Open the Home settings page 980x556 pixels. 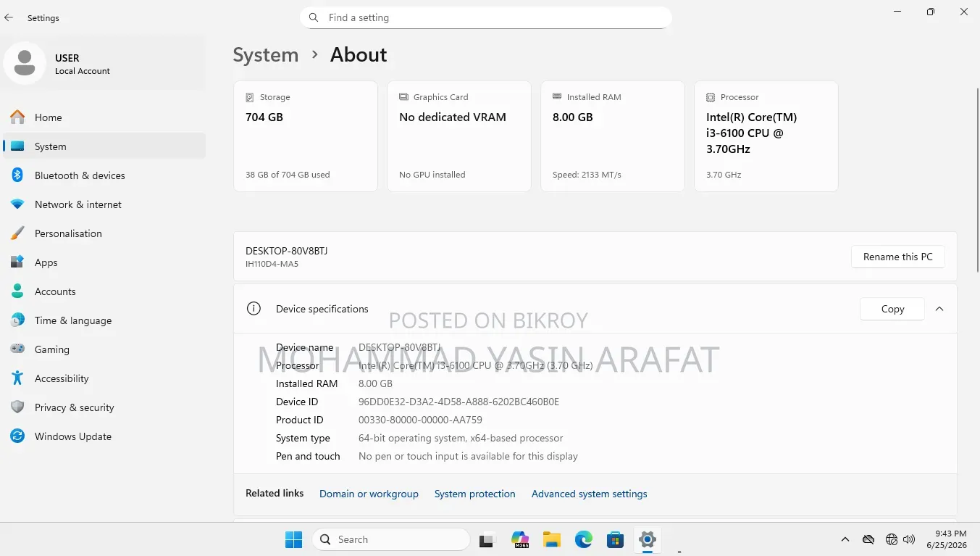104,117
